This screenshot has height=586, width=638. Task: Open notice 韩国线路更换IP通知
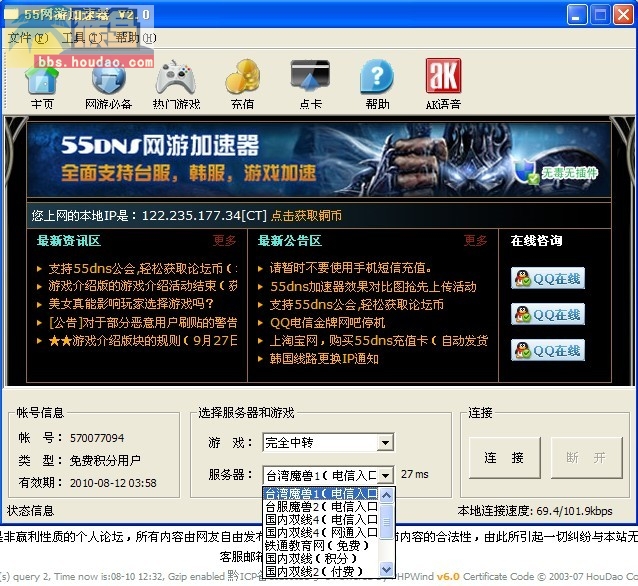pos(324,359)
